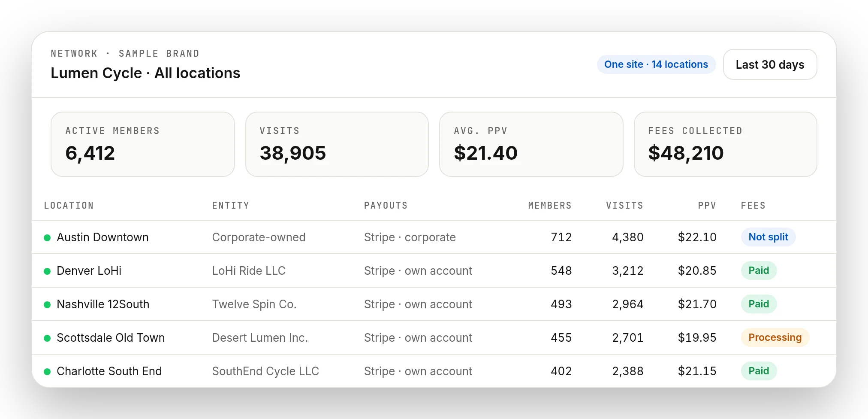868x419 pixels.
Task: Open the Last 30 days range selector
Action: [x=770, y=64]
